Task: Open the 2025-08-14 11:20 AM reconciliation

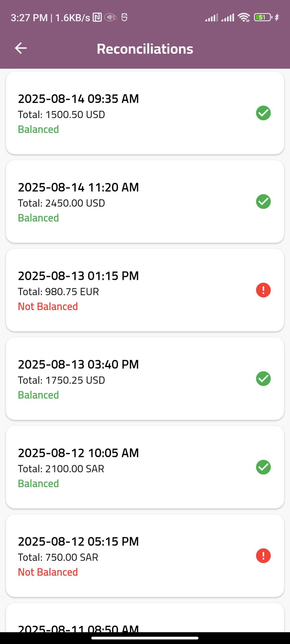Action: coord(134,202)
